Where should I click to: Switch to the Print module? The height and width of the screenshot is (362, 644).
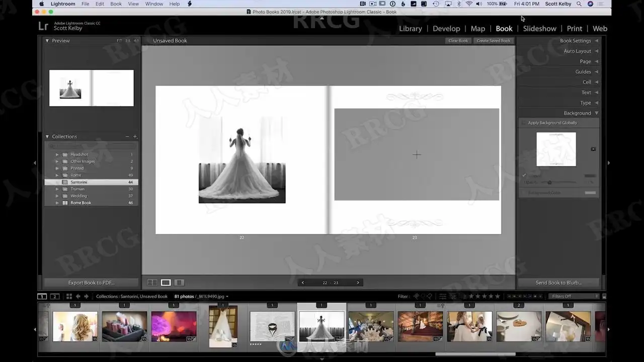(x=575, y=29)
